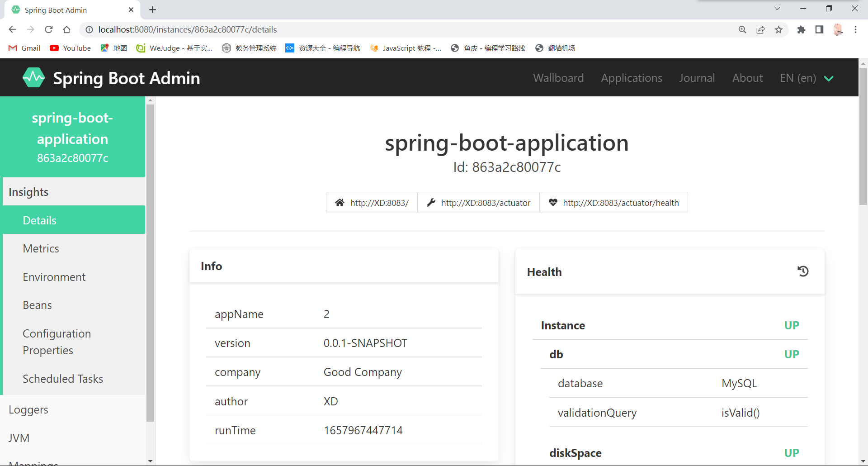The height and width of the screenshot is (466, 868).
Task: Close the Spring Boot Admin tab
Action: tap(131, 10)
